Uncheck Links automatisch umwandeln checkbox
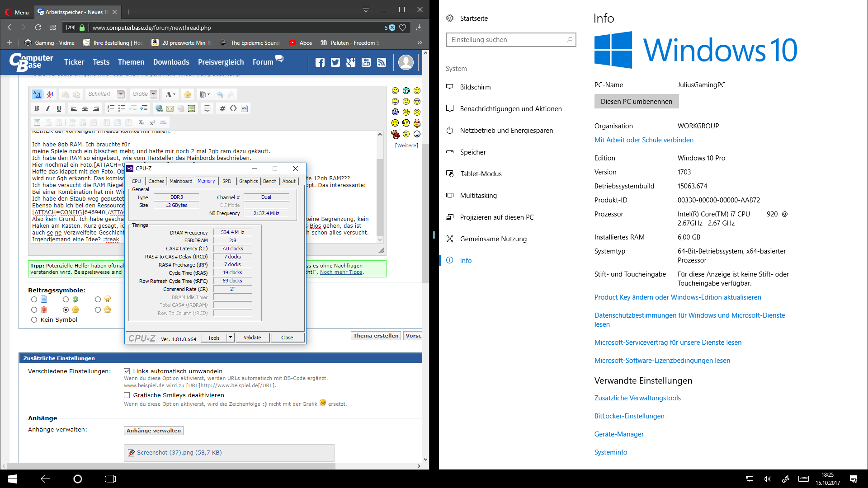This screenshot has width=868, height=488. pos(127,371)
